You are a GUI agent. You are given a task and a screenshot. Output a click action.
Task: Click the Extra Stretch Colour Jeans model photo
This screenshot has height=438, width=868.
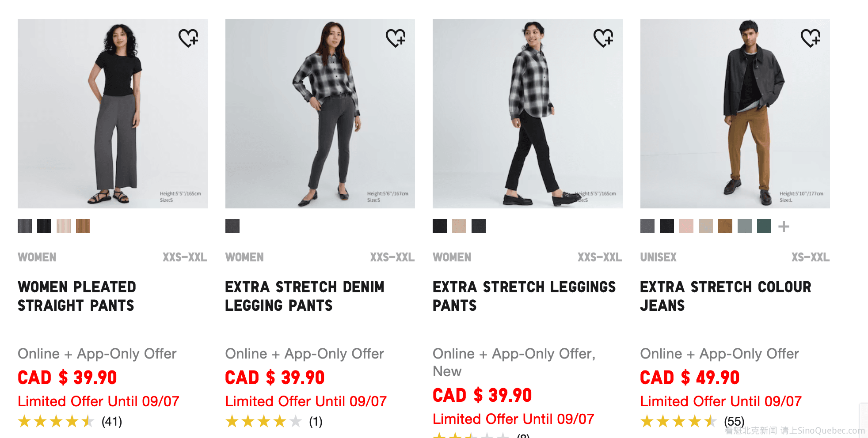(x=735, y=113)
